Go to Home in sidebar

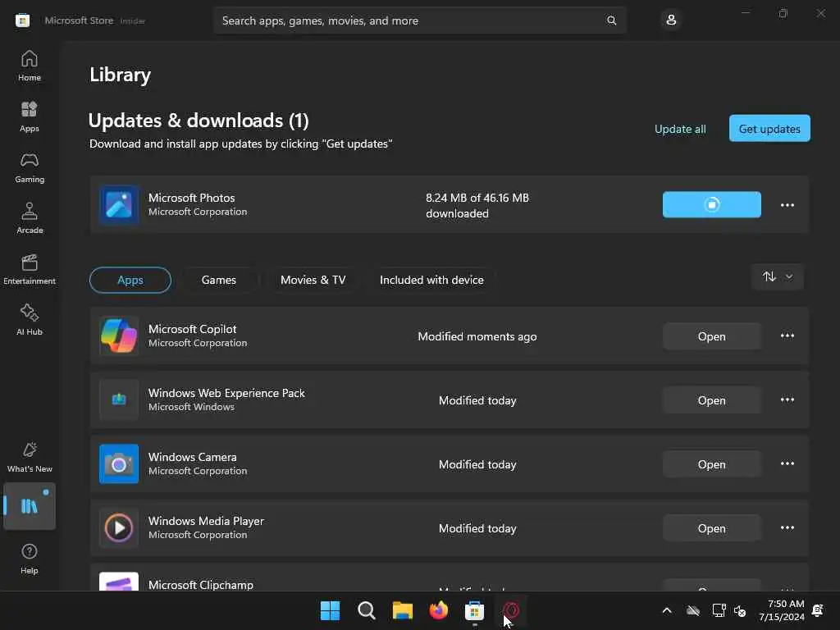pyautogui.click(x=30, y=66)
